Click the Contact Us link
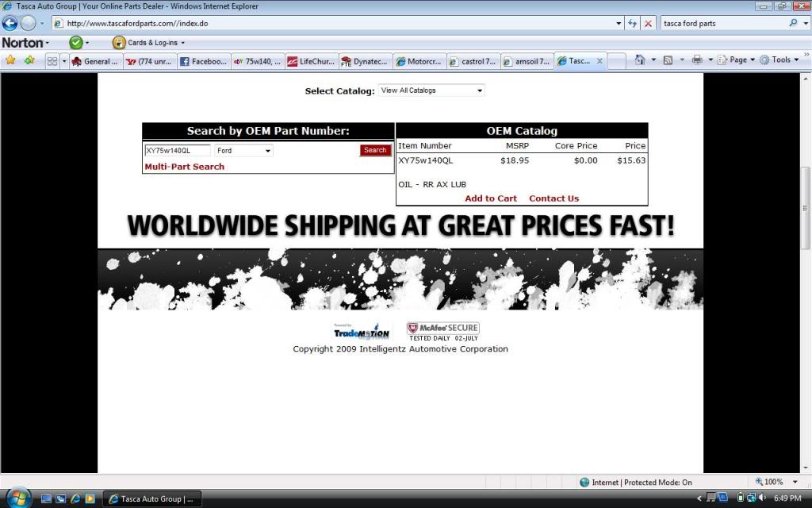The width and height of the screenshot is (812, 508). click(553, 198)
